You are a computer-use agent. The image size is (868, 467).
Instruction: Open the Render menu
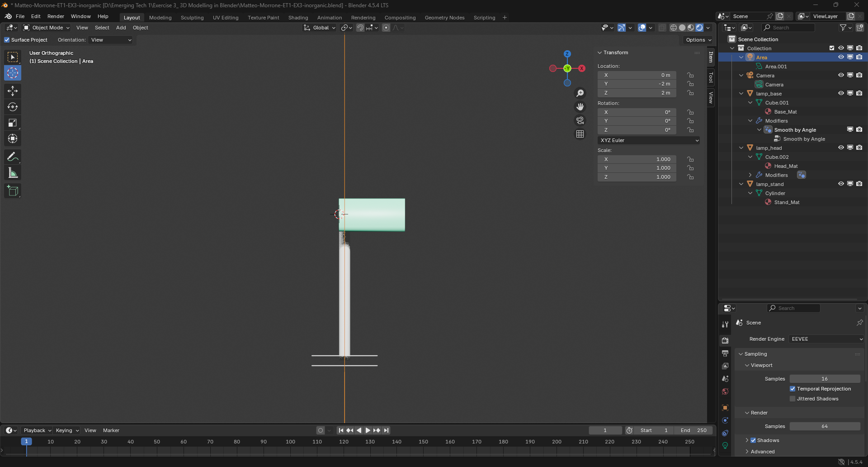click(x=56, y=16)
